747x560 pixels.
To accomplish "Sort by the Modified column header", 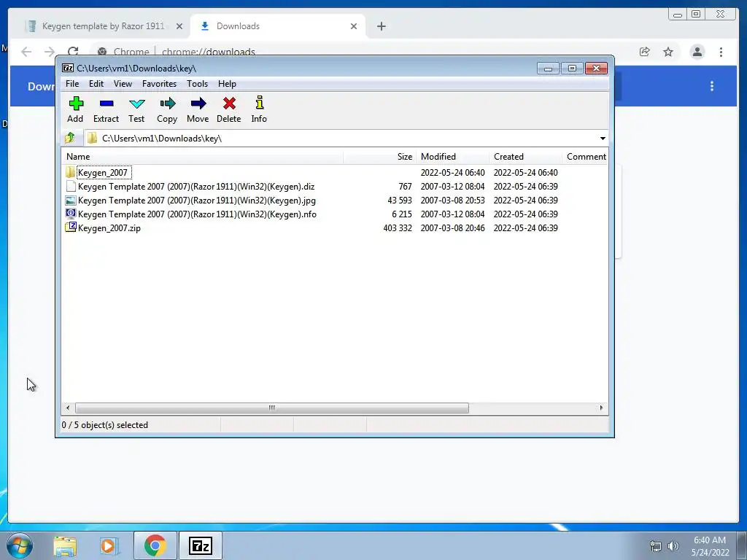I will pyautogui.click(x=452, y=157).
